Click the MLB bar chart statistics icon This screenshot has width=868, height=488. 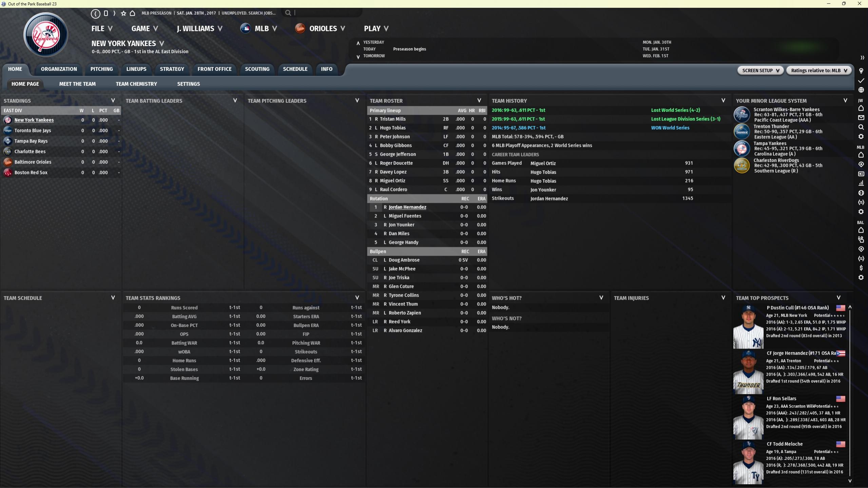(x=861, y=183)
